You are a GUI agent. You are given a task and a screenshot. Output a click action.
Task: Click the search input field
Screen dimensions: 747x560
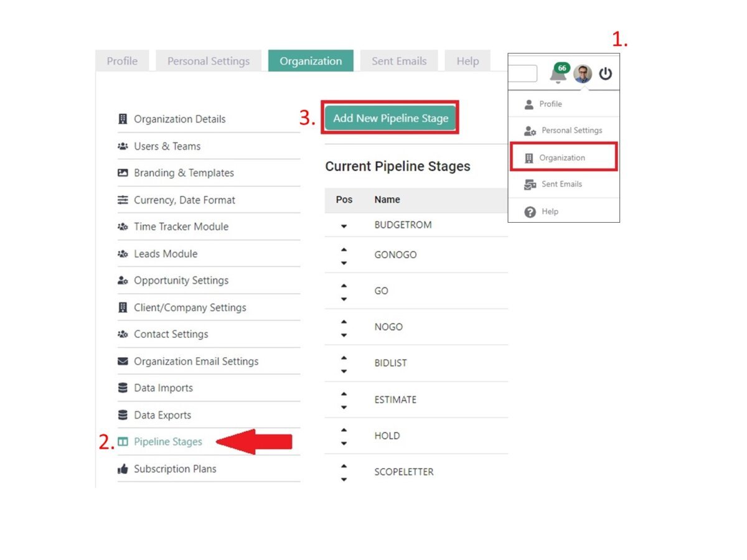click(523, 74)
